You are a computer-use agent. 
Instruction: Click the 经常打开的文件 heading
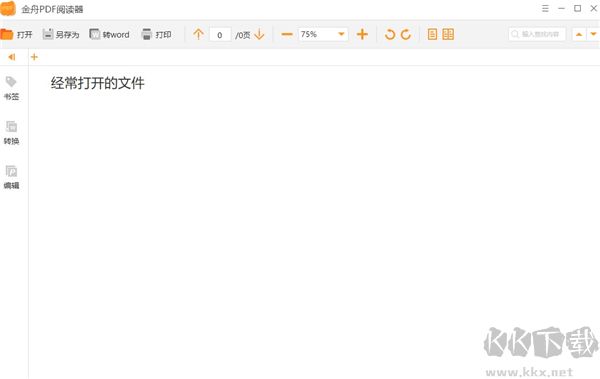[x=98, y=83]
